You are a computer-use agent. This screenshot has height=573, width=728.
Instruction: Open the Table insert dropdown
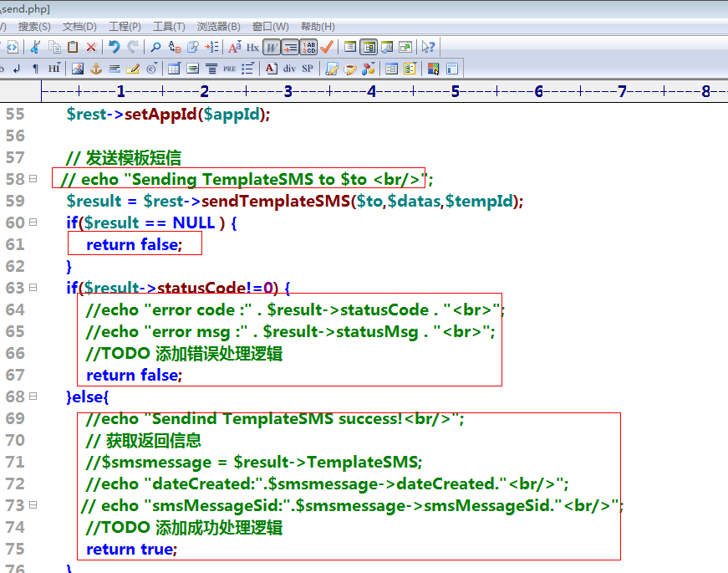click(x=174, y=69)
